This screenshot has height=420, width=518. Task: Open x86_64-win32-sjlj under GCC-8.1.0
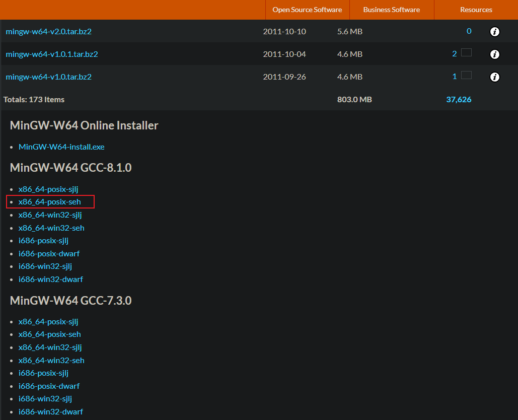(x=50, y=215)
